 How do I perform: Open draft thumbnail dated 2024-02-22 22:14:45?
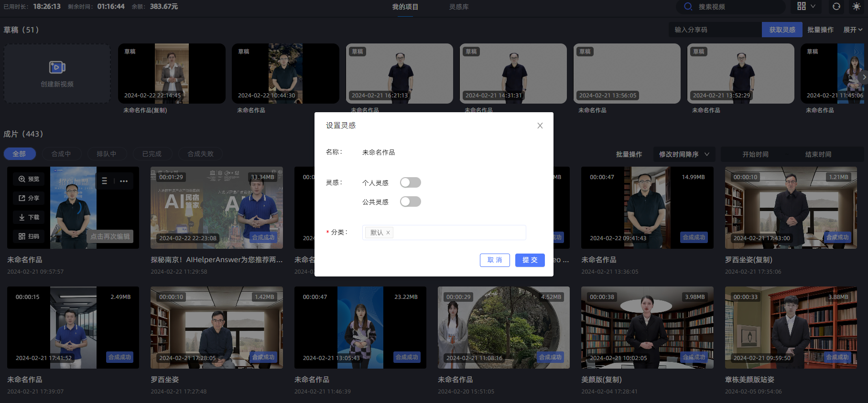[172, 74]
